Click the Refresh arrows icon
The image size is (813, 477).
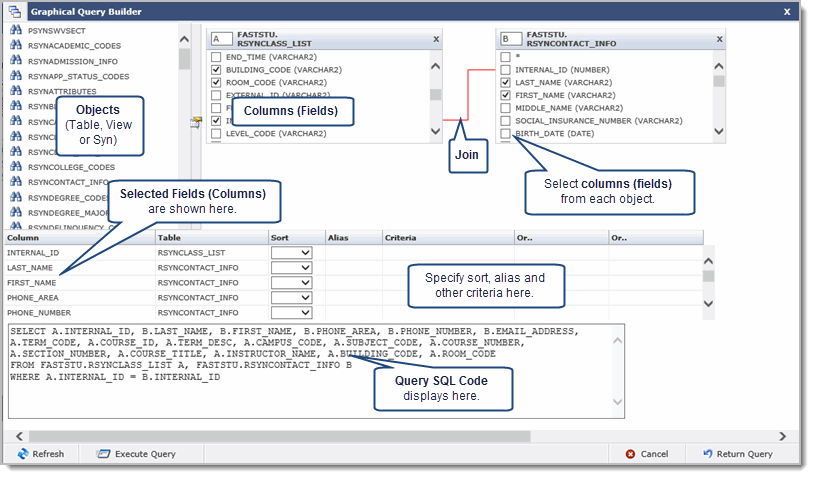click(x=23, y=454)
